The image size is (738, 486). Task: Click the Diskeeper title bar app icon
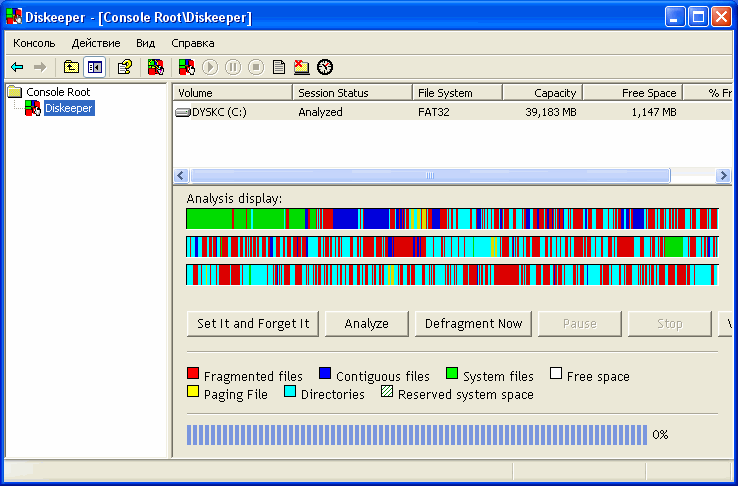(14, 17)
